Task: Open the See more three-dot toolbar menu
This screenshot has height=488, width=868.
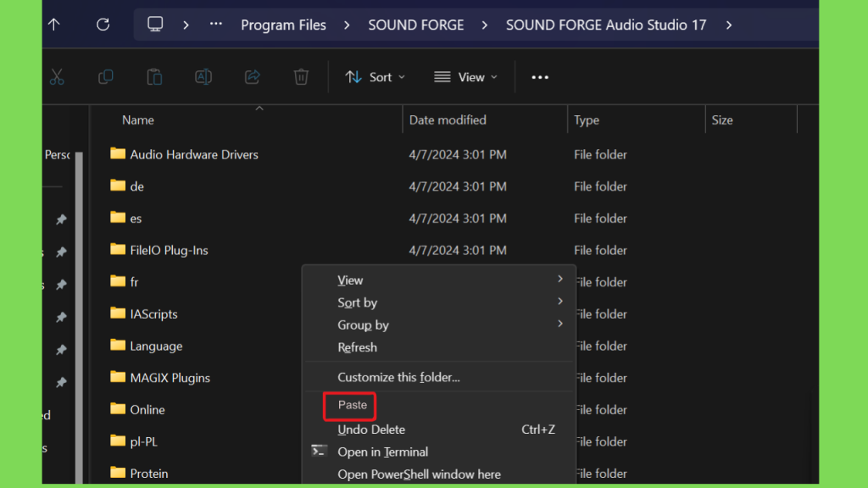Action: pyautogui.click(x=540, y=77)
